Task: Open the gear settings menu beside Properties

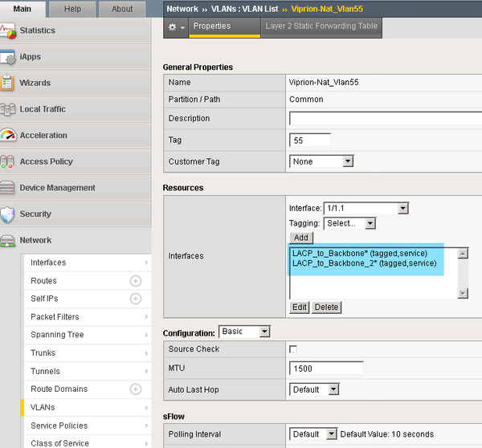Action: pos(174,26)
